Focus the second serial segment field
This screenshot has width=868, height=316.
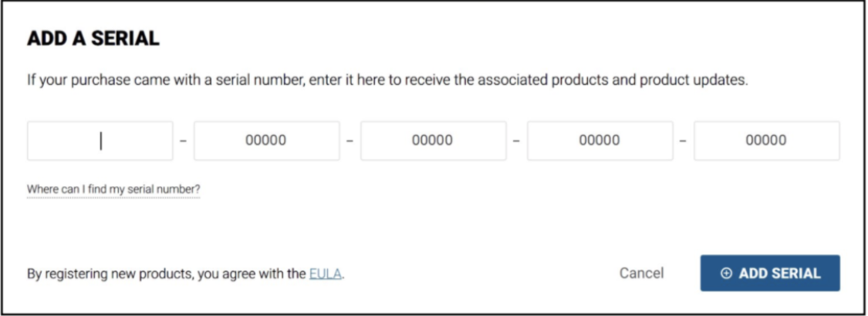[266, 141]
